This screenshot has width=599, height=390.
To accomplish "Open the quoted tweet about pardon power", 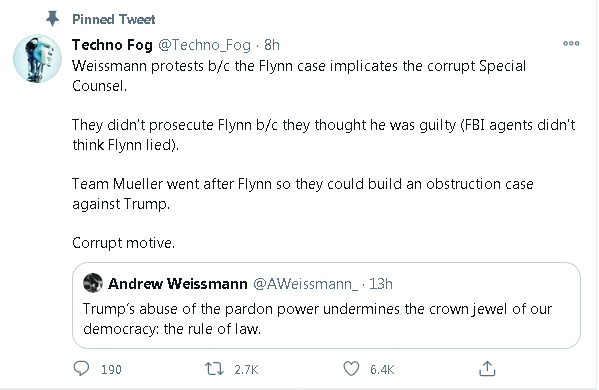I will point(326,305).
